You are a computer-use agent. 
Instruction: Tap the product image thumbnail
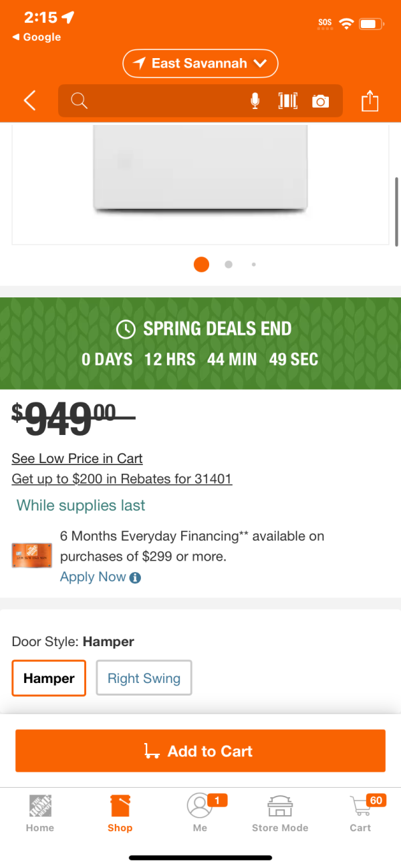(x=200, y=182)
